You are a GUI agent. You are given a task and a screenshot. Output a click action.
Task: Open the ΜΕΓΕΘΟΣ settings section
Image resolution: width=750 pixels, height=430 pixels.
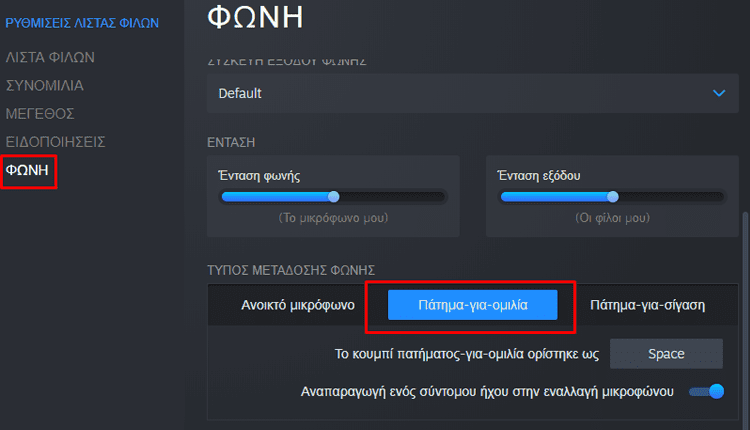pyautogui.click(x=40, y=114)
